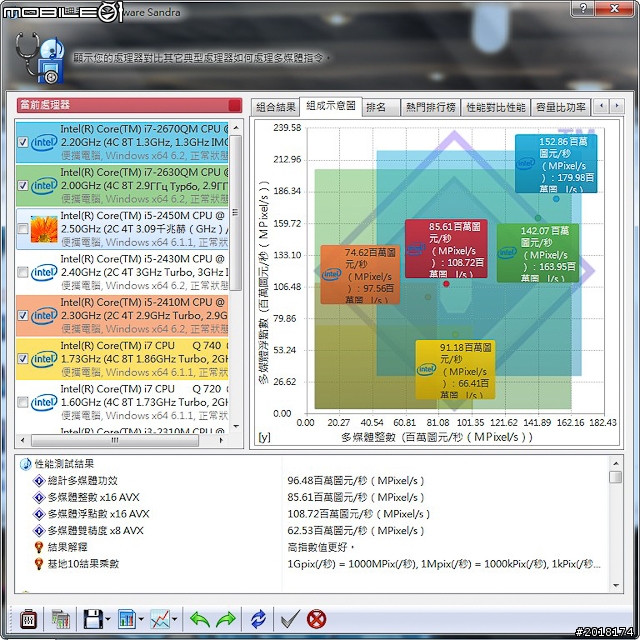Screen dimensions: 640x640
Task: Click processor list horizontal scrollbar thumb
Action: pyautogui.click(x=115, y=440)
